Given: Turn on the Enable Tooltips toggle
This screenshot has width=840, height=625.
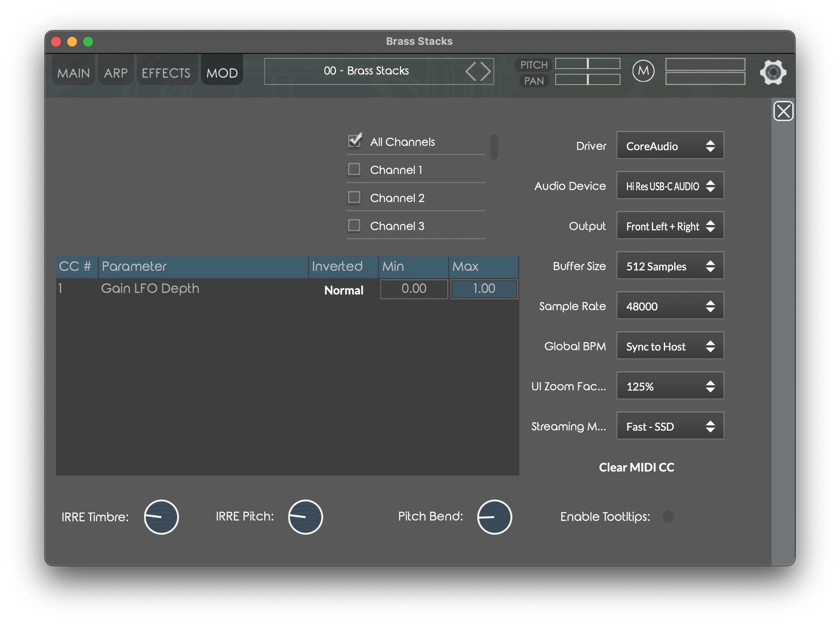Looking at the screenshot, I should [x=668, y=516].
